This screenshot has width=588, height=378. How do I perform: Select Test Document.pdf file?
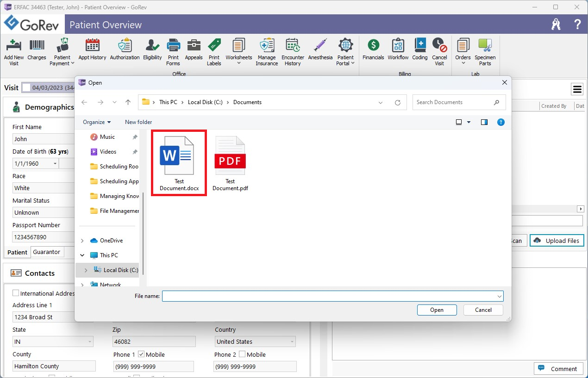pyautogui.click(x=230, y=164)
